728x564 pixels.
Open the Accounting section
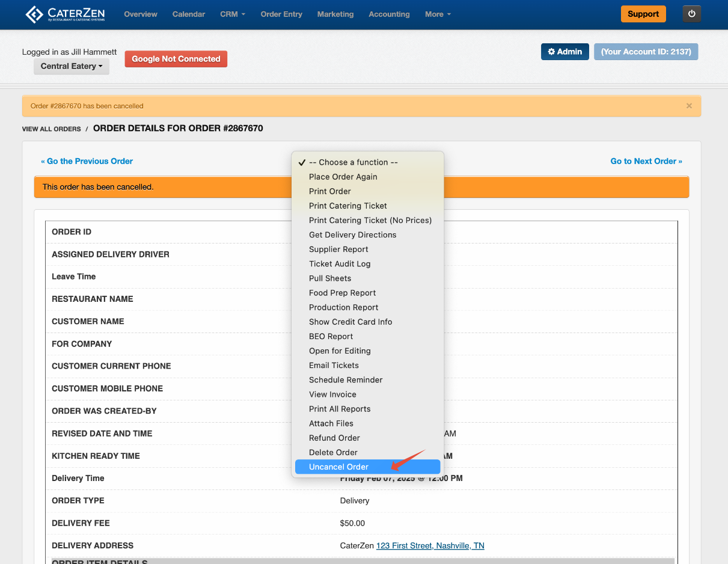pos(389,14)
